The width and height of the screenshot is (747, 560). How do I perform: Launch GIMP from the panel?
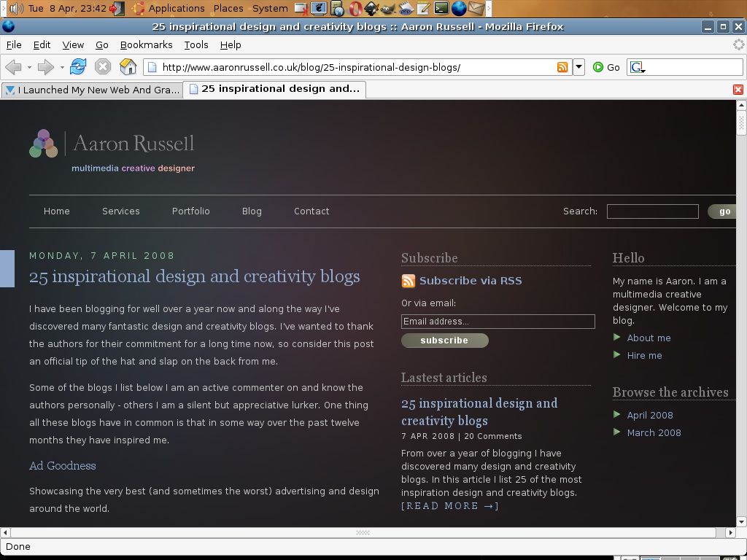pos(388,8)
